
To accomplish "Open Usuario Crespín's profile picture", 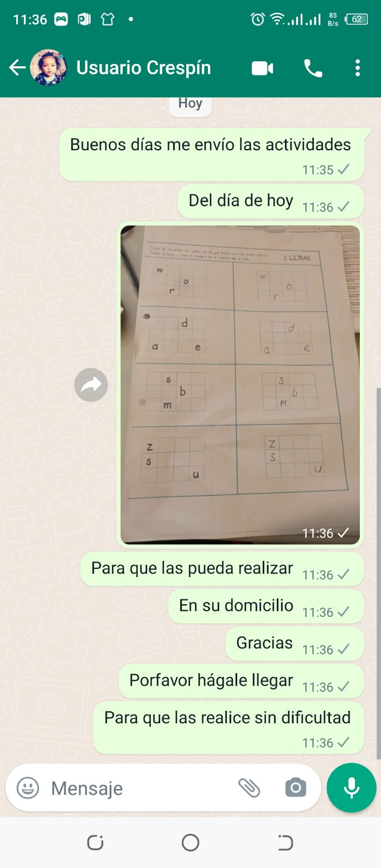I will [48, 68].
